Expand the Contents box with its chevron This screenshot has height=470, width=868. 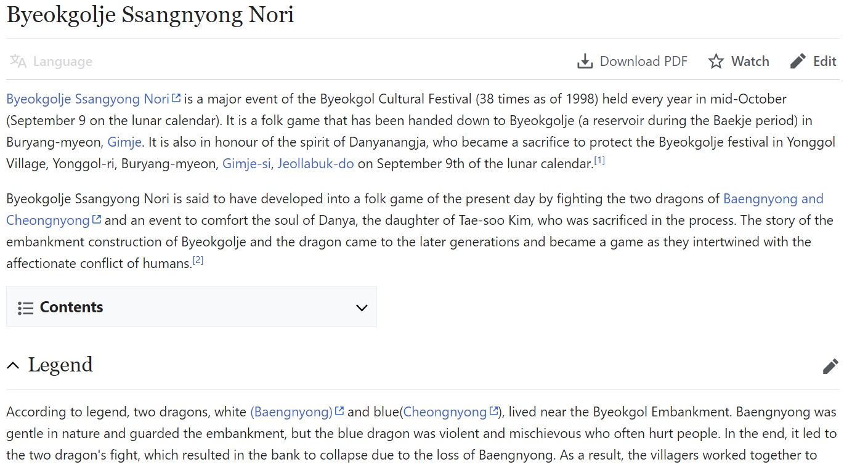tap(362, 307)
